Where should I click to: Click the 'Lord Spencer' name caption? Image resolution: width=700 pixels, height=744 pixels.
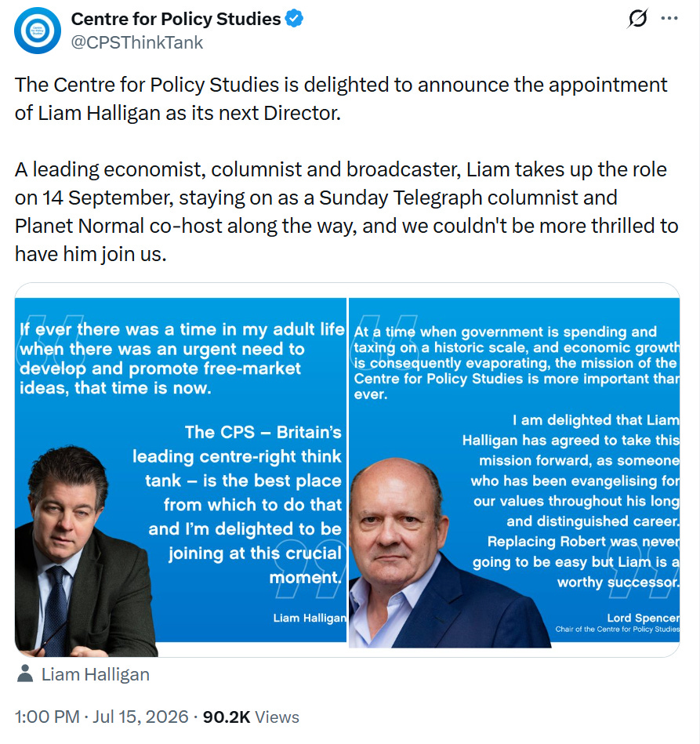pos(643,618)
